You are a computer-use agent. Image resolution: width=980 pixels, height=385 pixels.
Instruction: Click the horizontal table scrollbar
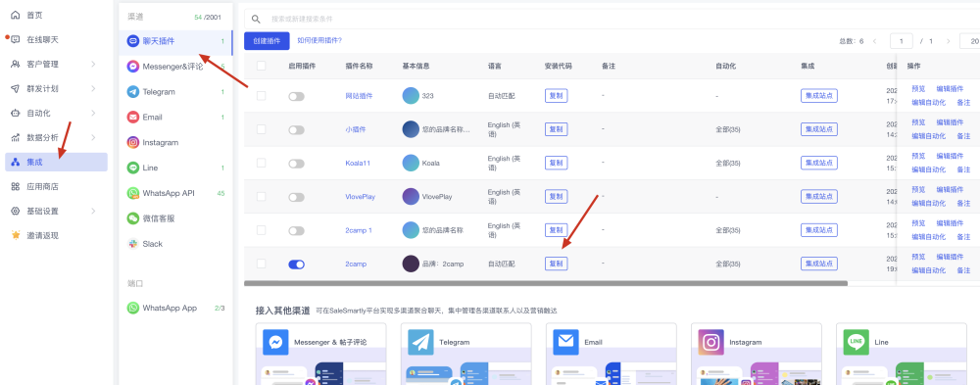(x=546, y=283)
